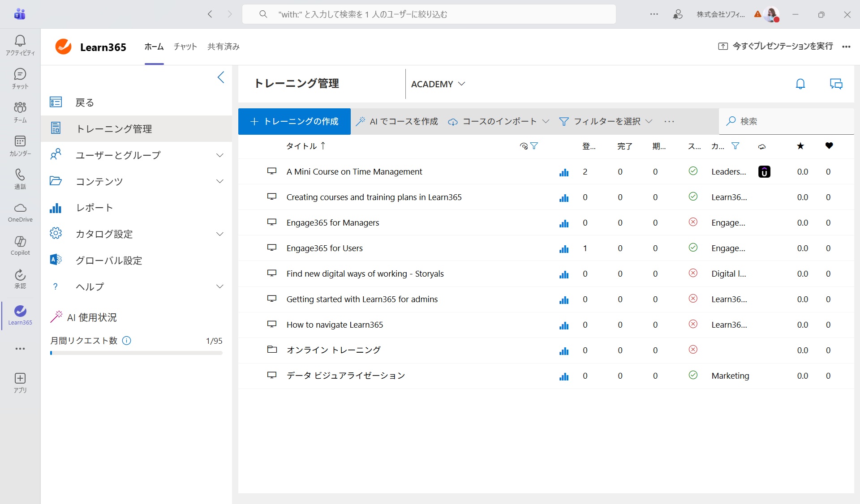The width and height of the screenshot is (860, 504).
Task: Open the コースのインポート dropdown
Action: click(x=499, y=121)
